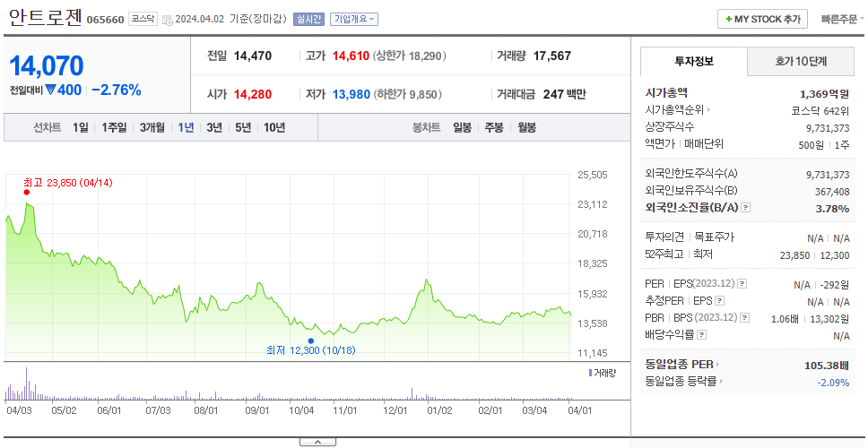Select the 3개월 line chart period
Image resolution: width=868 pixels, height=448 pixels.
click(152, 128)
